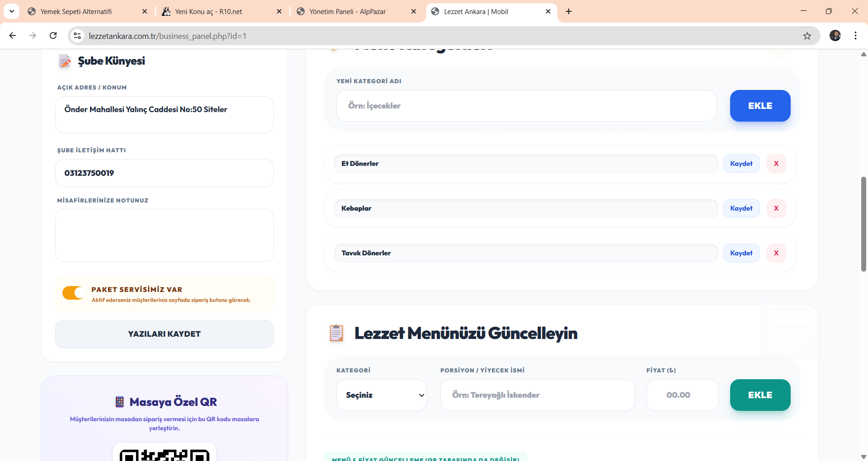Save the Et Dönerler category name
This screenshot has width=868, height=461.
coord(741,164)
